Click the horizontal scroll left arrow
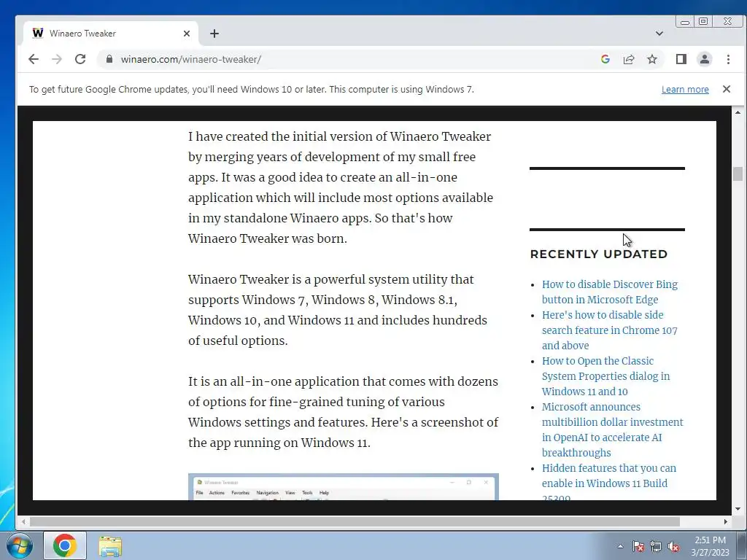Screen dimensions: 747x560 click(23, 521)
